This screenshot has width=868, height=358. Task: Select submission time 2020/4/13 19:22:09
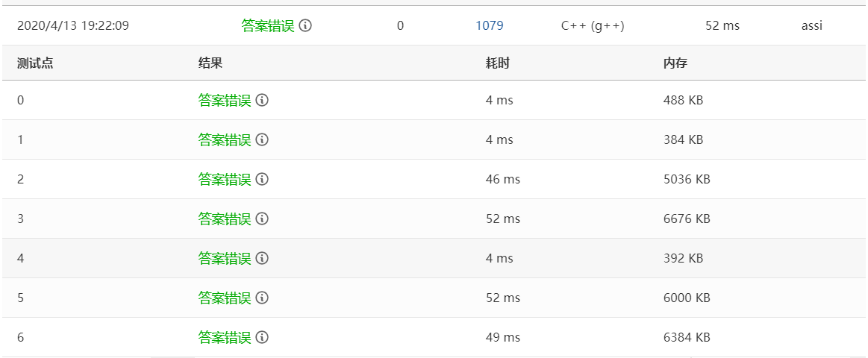pyautogui.click(x=73, y=25)
